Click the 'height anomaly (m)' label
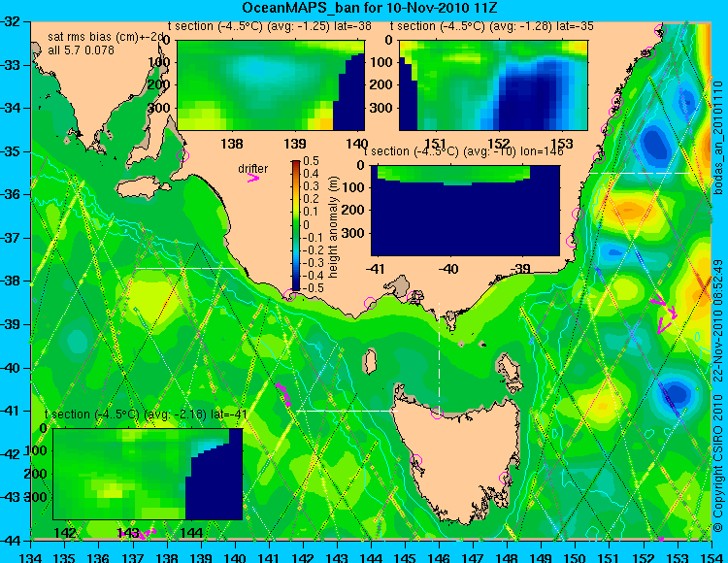 [332, 227]
